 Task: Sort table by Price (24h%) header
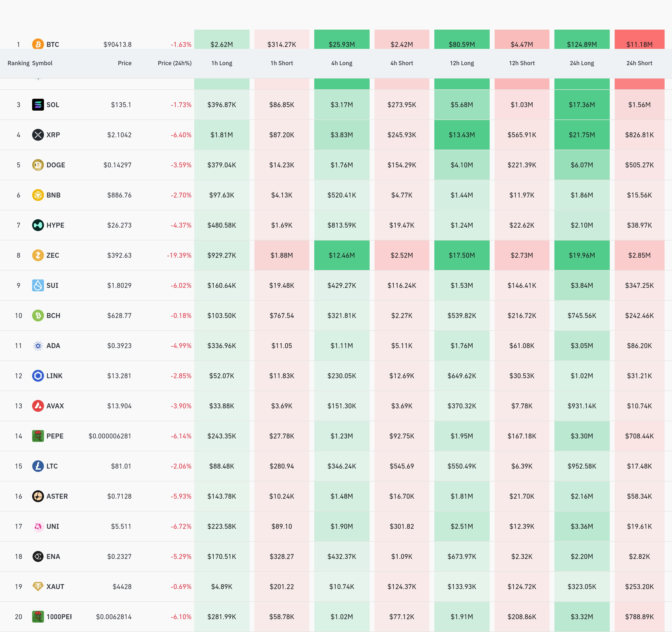174,63
